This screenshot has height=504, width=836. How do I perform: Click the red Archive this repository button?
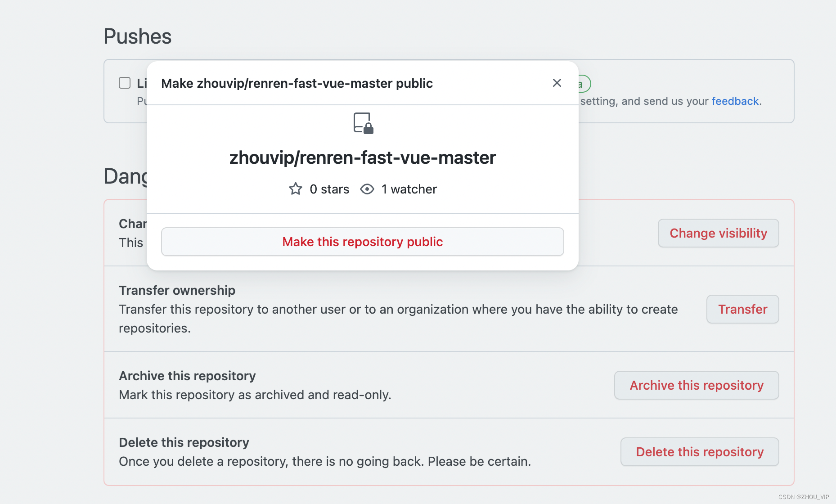point(696,385)
